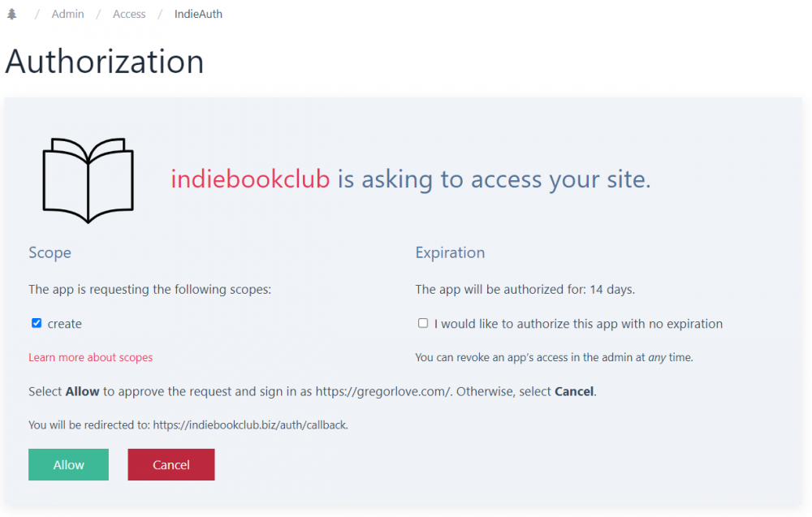Viewport: 812px width, 517px height.
Task: Click the tree home icon in breadcrumb
Action: (x=12, y=14)
